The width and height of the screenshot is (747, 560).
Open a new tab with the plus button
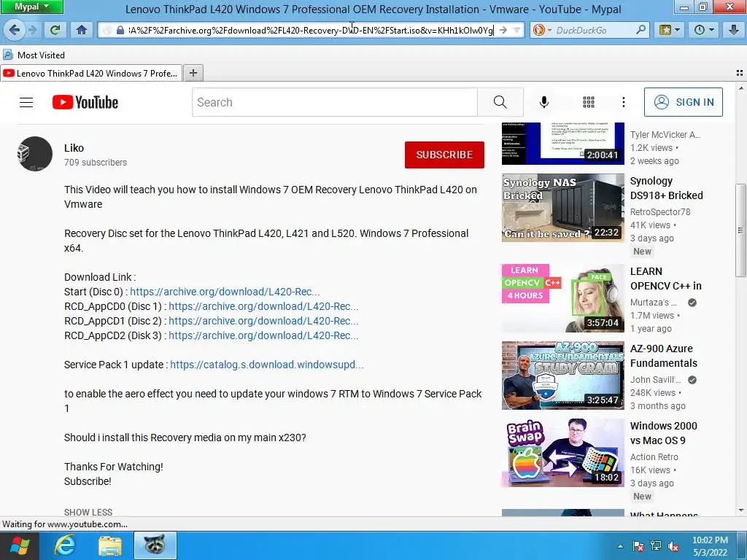(x=193, y=73)
